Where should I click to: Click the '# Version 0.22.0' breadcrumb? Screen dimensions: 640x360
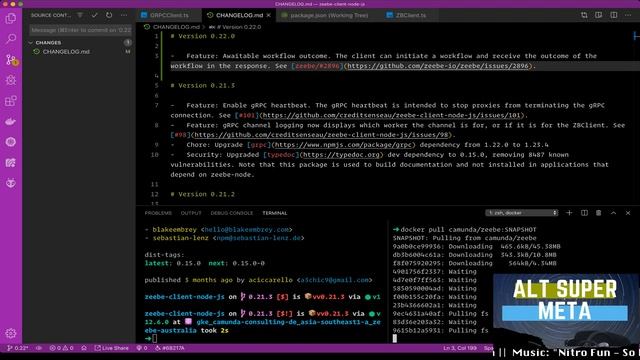click(239, 27)
